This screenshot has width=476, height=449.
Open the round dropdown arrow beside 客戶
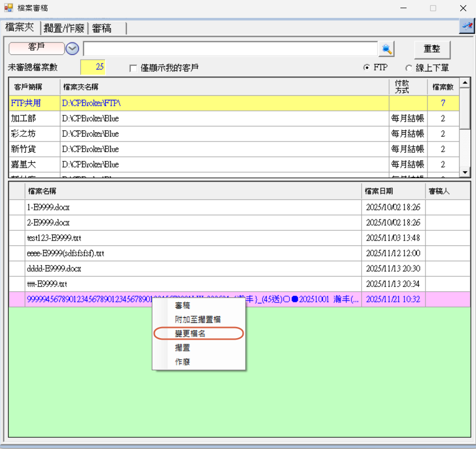pos(73,49)
